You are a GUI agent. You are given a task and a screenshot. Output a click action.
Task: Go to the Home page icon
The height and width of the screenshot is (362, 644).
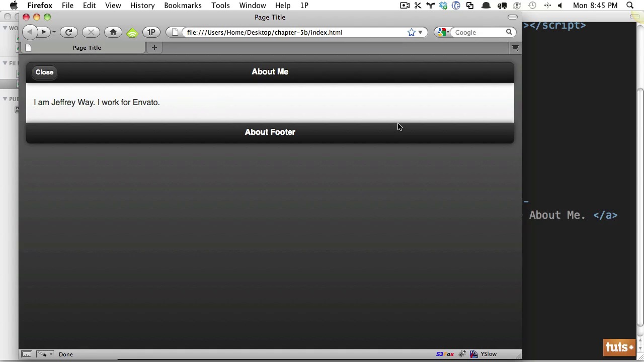click(x=113, y=32)
